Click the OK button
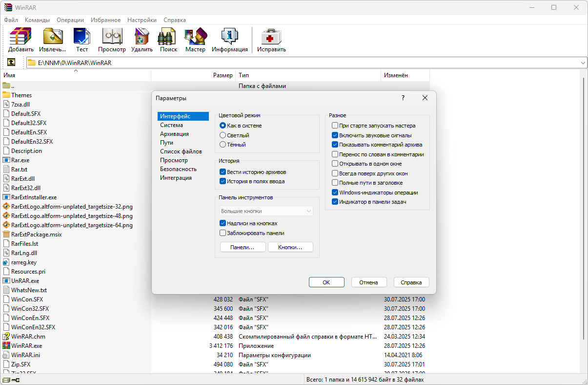 click(326, 282)
